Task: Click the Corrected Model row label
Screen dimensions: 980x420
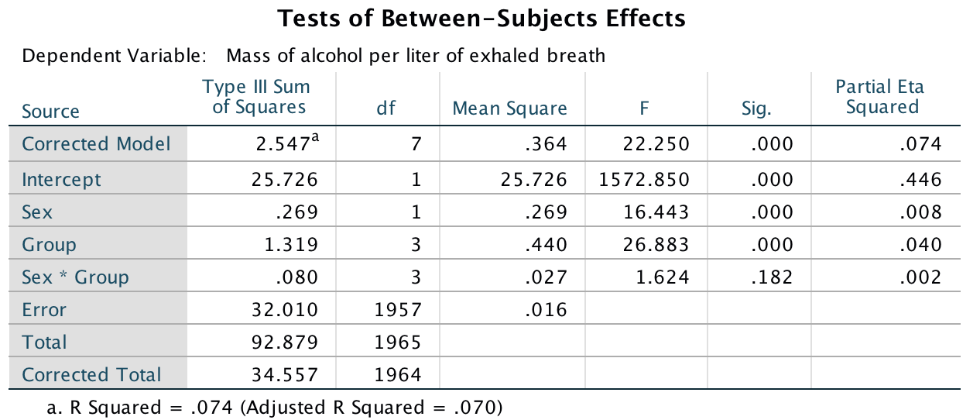Action: [96, 144]
